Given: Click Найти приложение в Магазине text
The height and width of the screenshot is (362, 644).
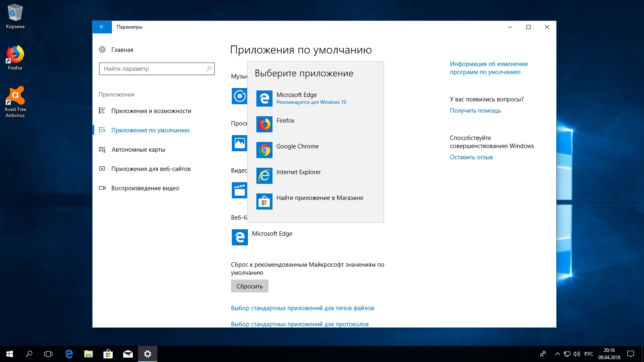Looking at the screenshot, I should (x=320, y=198).
